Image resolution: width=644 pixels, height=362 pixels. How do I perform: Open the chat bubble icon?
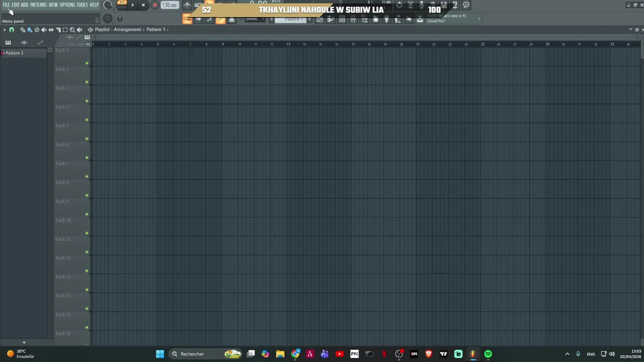click(466, 5)
